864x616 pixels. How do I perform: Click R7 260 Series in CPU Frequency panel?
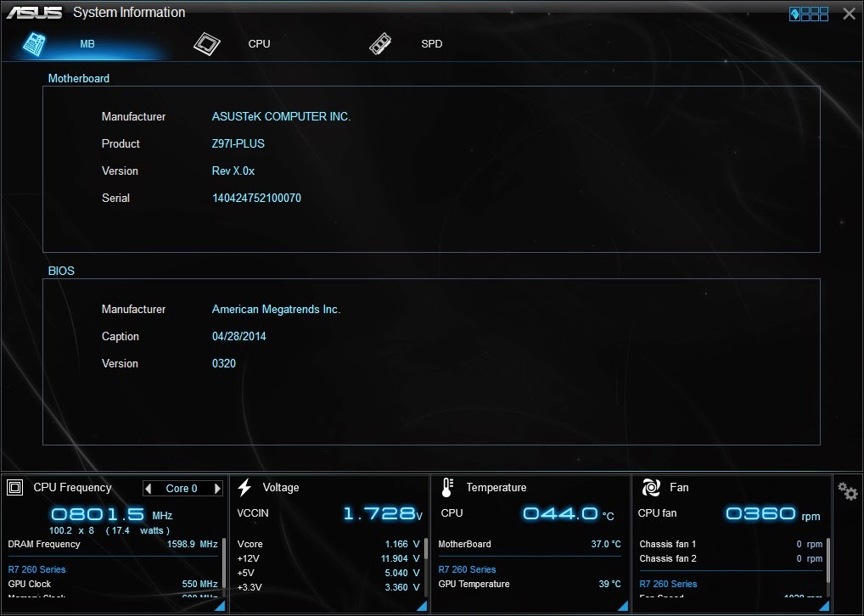[x=36, y=569]
